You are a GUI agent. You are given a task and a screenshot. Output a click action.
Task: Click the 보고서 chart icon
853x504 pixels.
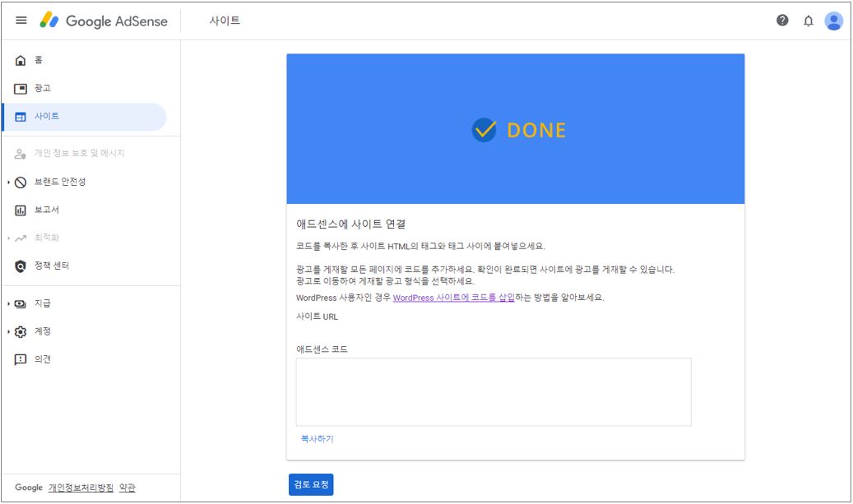[21, 210]
